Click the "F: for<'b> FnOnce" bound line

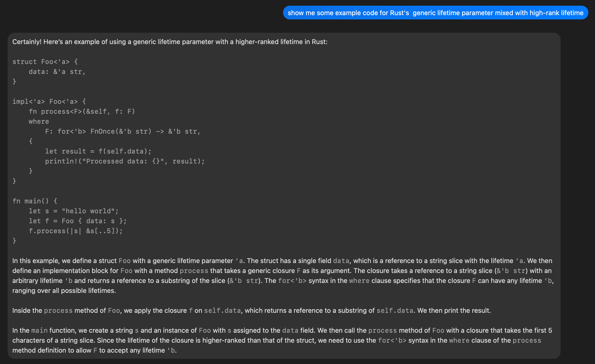point(123,132)
